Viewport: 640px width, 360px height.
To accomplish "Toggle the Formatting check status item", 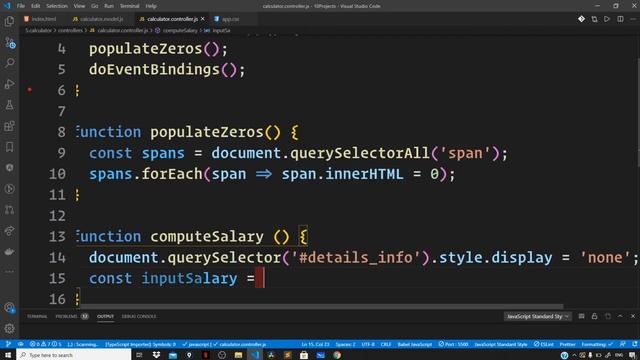I will (x=597, y=344).
